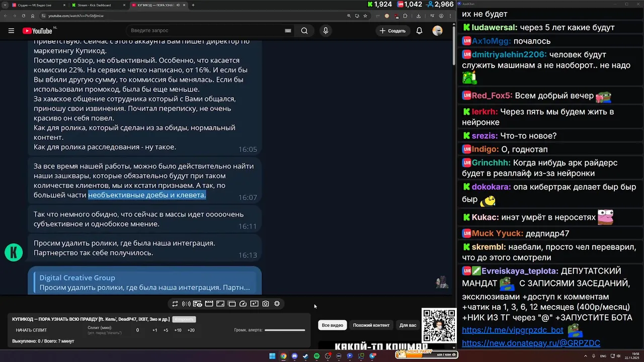
Task: Open the on-screen keyboard icon in search box
Action: (x=288, y=31)
